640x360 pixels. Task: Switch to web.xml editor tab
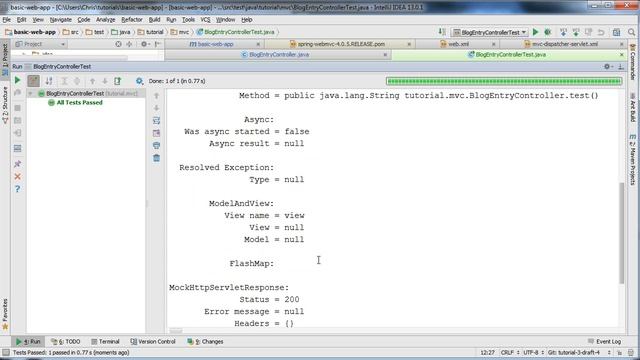[x=458, y=44]
